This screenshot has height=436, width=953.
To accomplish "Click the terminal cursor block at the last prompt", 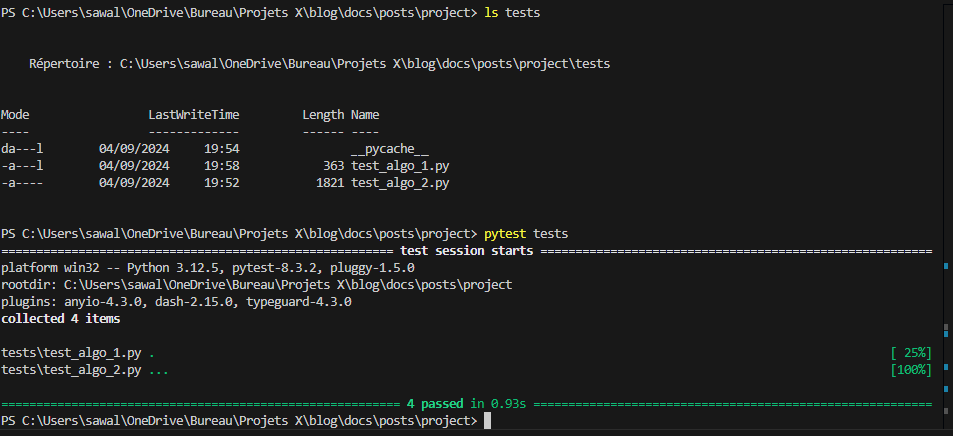I will click(x=487, y=421).
